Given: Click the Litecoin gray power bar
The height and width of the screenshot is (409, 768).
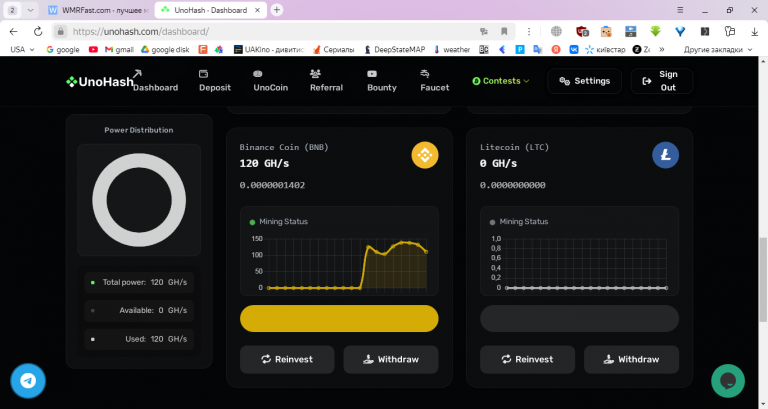Looking at the screenshot, I should click(579, 318).
